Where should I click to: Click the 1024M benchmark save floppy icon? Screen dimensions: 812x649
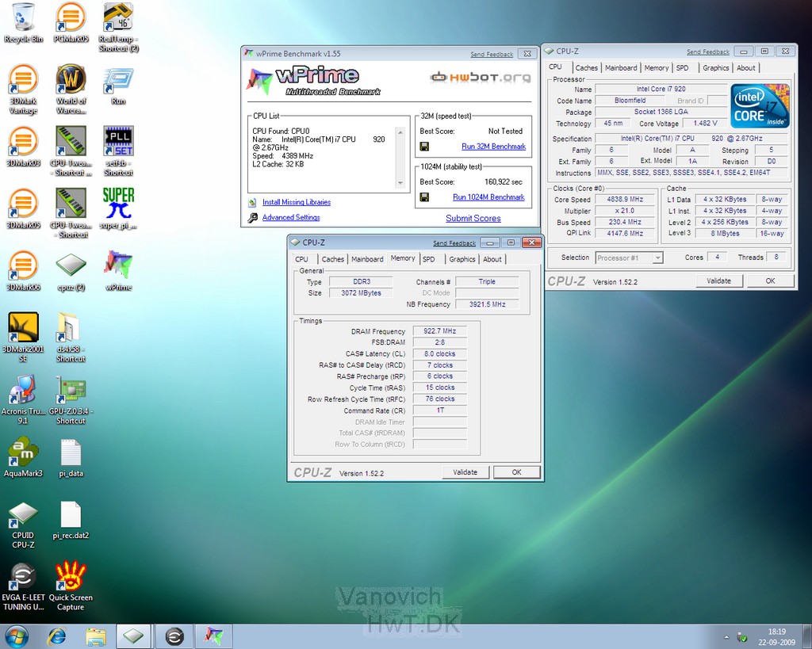pos(424,197)
